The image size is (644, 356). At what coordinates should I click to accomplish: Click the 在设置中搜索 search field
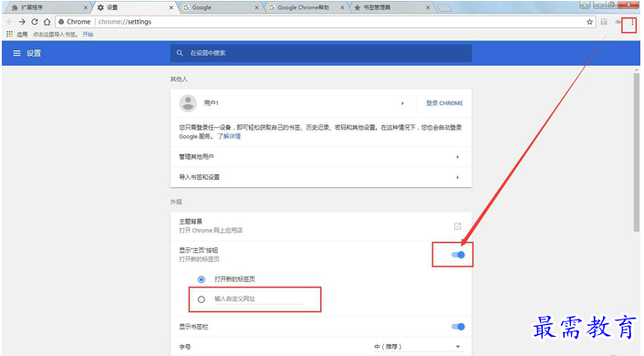coord(321,53)
